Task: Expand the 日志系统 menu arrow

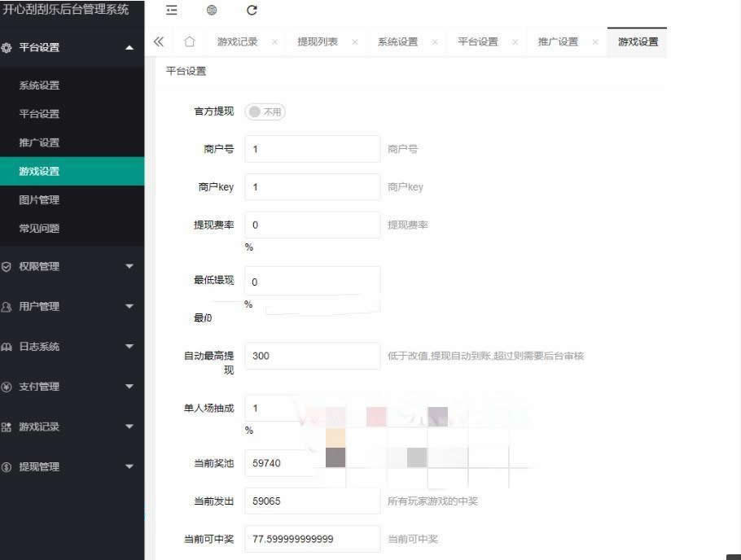Action: pyautogui.click(x=129, y=347)
